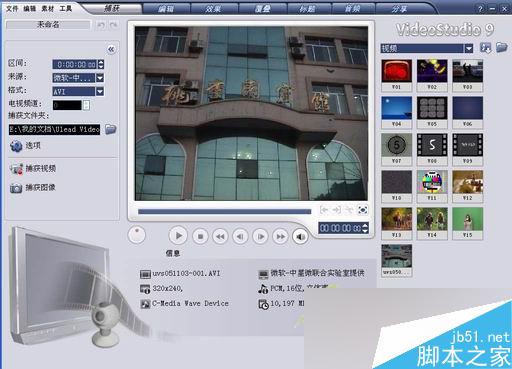The image size is (512, 369).
Task: Click the project name 未命名 field
Action: (x=48, y=25)
